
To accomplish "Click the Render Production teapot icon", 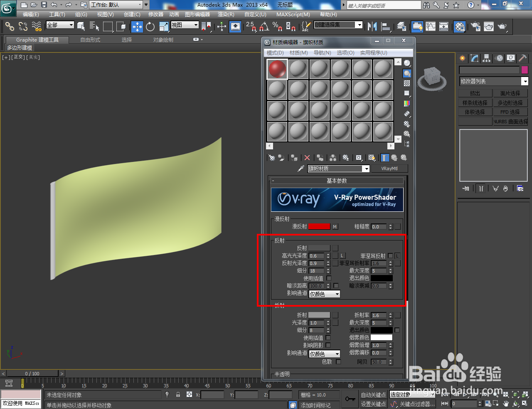I will click(502, 27).
